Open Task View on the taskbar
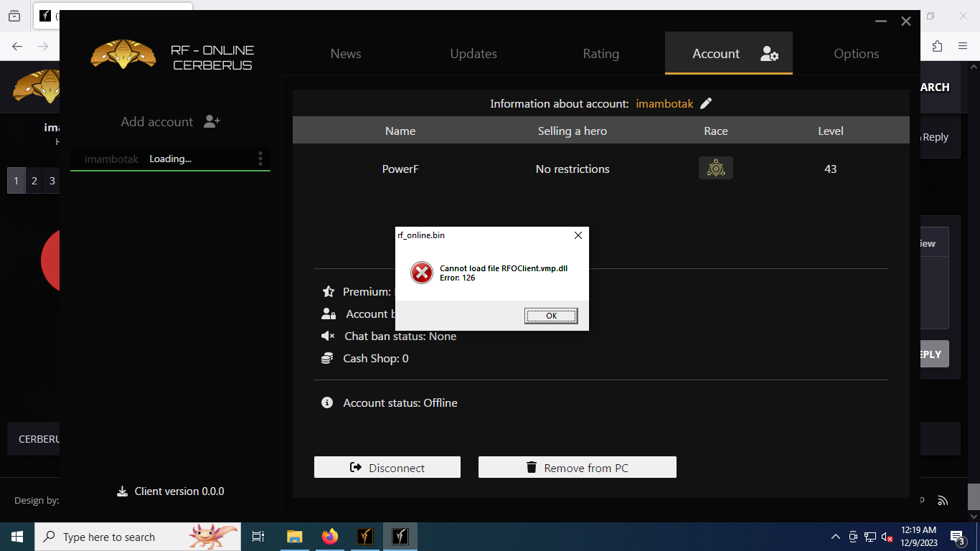The width and height of the screenshot is (980, 551). click(258, 537)
